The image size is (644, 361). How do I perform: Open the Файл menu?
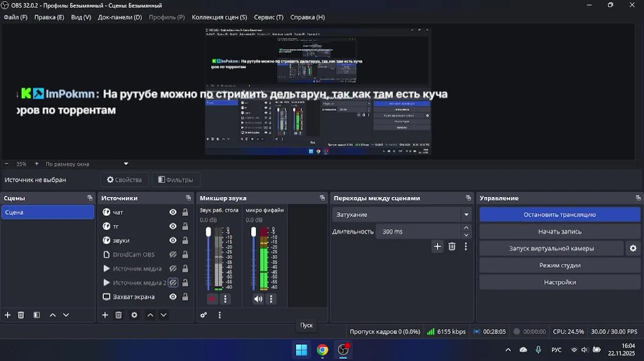point(16,17)
